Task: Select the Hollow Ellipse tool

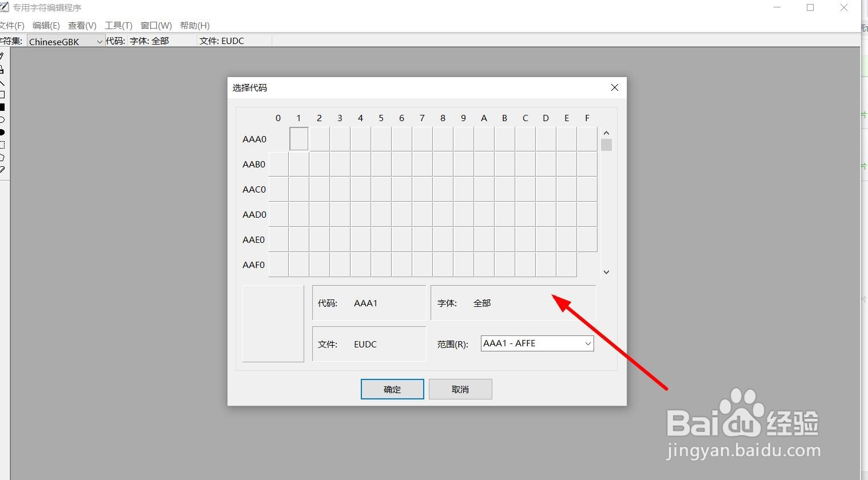Action: [3, 119]
